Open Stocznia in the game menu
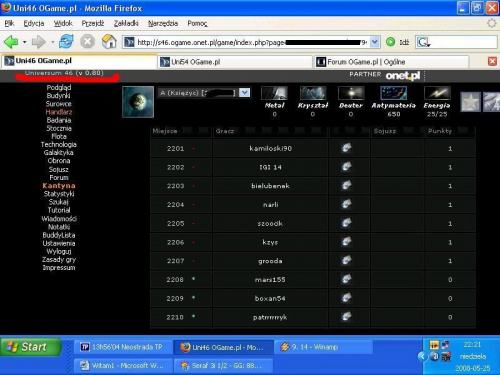This screenshot has width=500, height=375. point(59,128)
